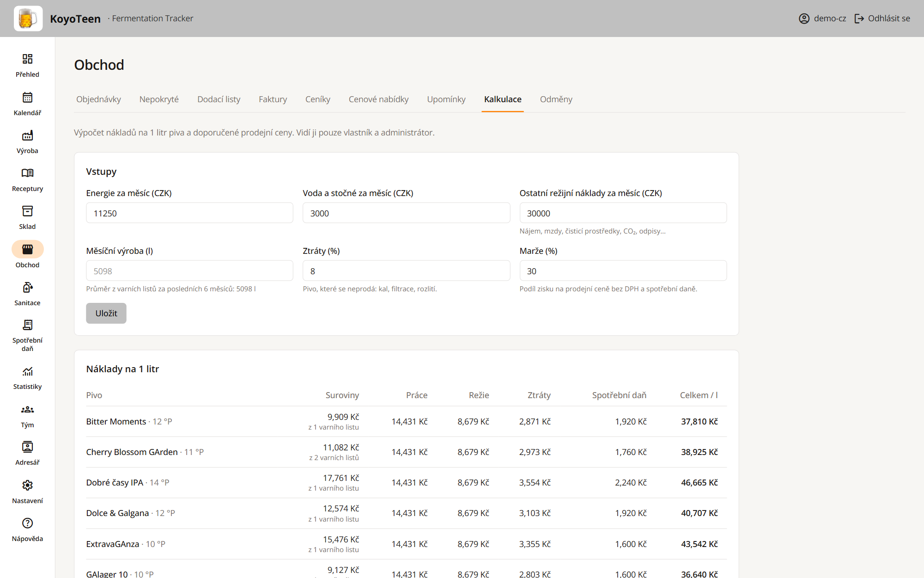
Task: Switch to the Nepokryté tab
Action: pyautogui.click(x=159, y=99)
